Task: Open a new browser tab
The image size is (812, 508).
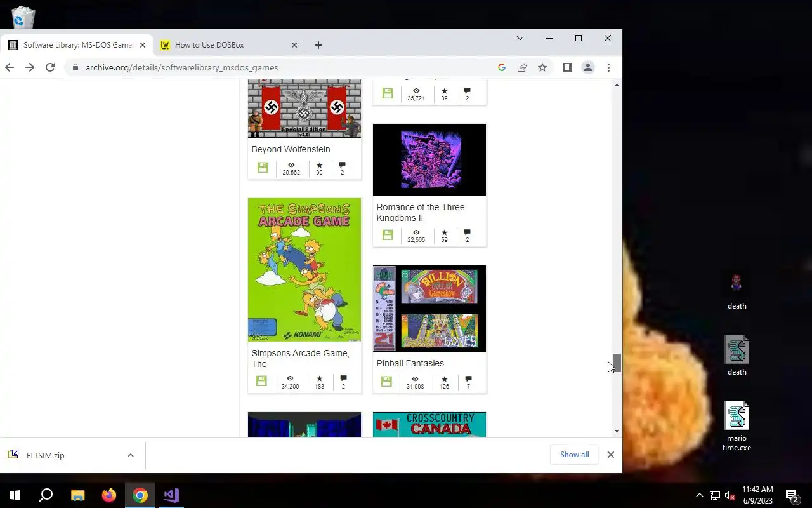Action: [x=318, y=45]
